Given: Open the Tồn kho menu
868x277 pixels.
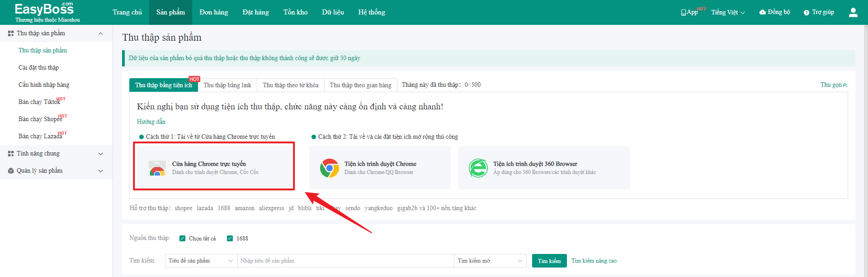Looking at the screenshot, I should click(x=295, y=12).
